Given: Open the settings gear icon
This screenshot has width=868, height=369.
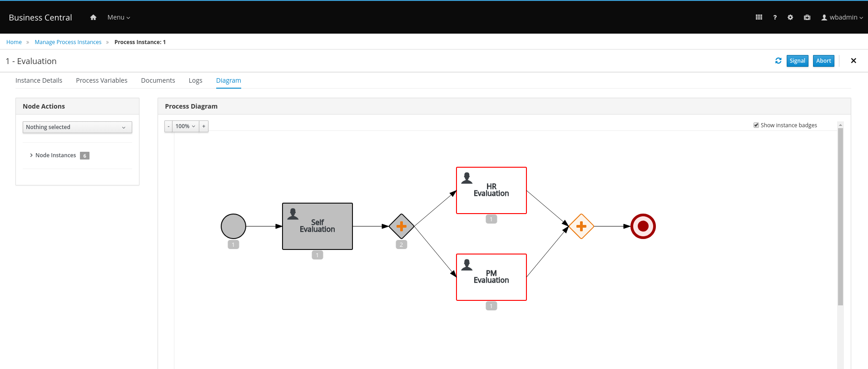Looking at the screenshot, I should [x=790, y=17].
